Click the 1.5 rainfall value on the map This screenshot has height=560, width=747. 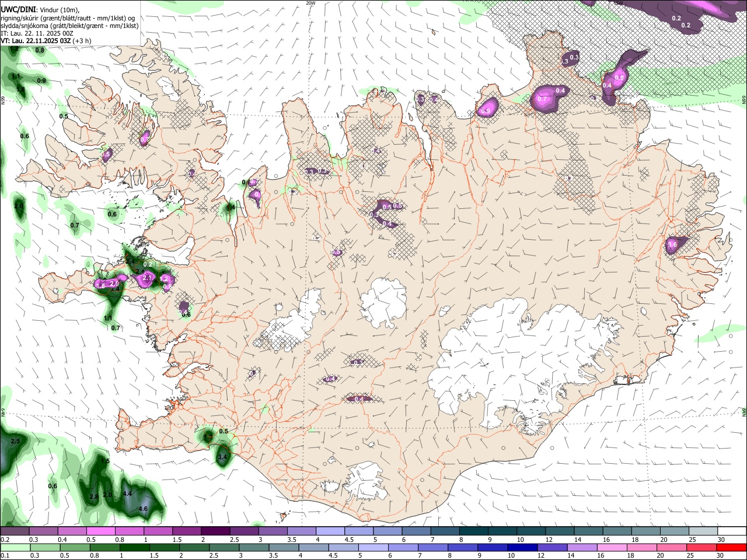105,461
